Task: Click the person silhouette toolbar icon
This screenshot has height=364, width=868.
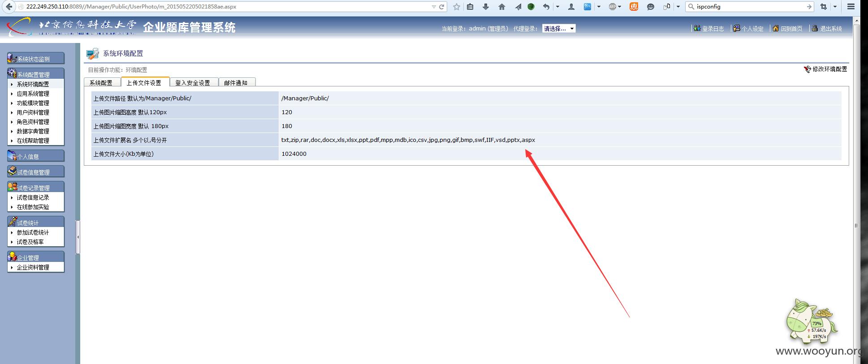Action: (571, 7)
